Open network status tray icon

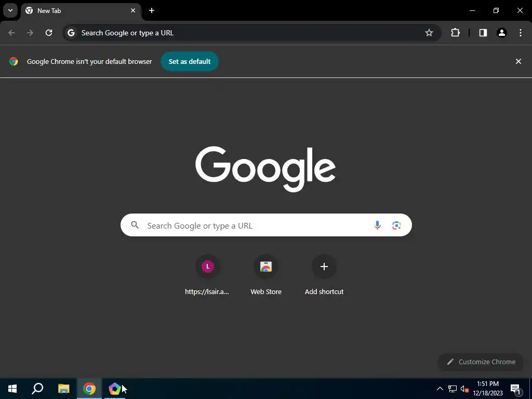pos(453,389)
